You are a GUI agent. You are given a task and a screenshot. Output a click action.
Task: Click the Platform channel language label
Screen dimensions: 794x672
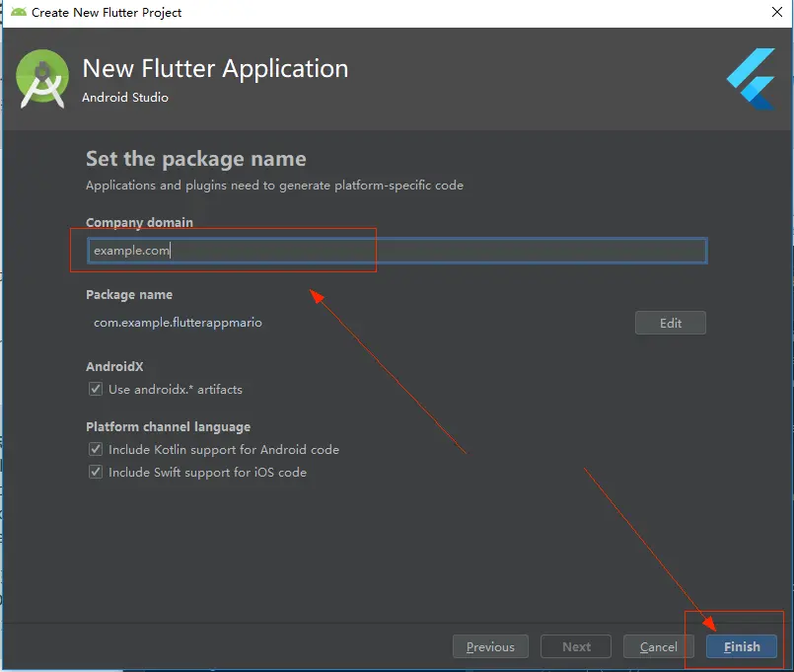pos(168,426)
